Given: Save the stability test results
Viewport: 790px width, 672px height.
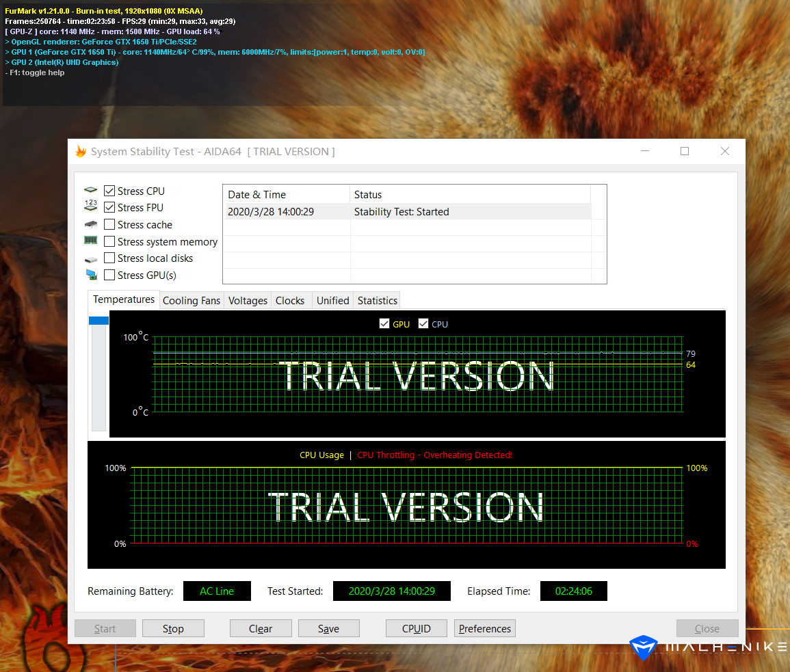Looking at the screenshot, I should [x=328, y=628].
